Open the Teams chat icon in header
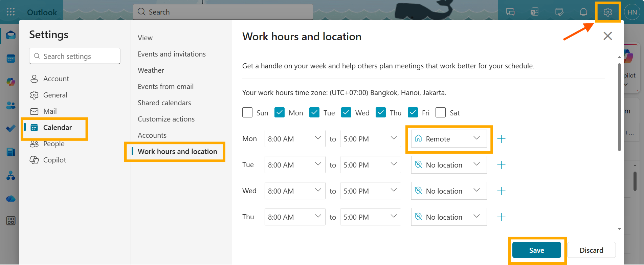 (510, 12)
